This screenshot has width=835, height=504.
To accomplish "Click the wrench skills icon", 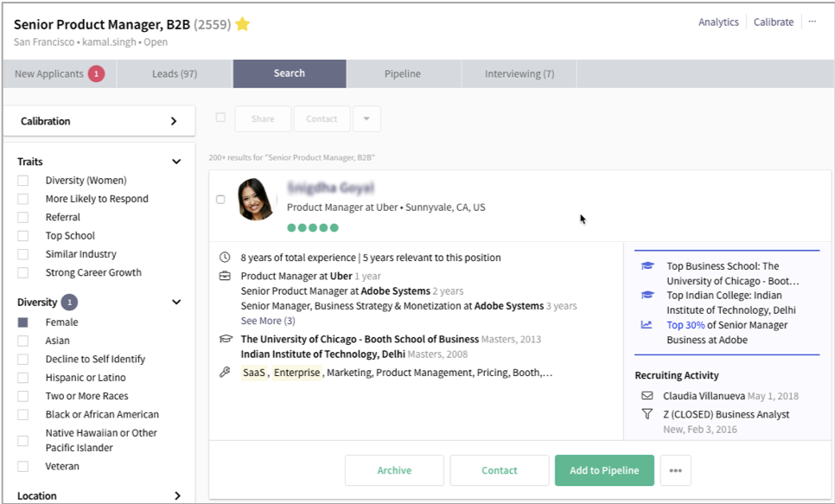I will coord(225,373).
